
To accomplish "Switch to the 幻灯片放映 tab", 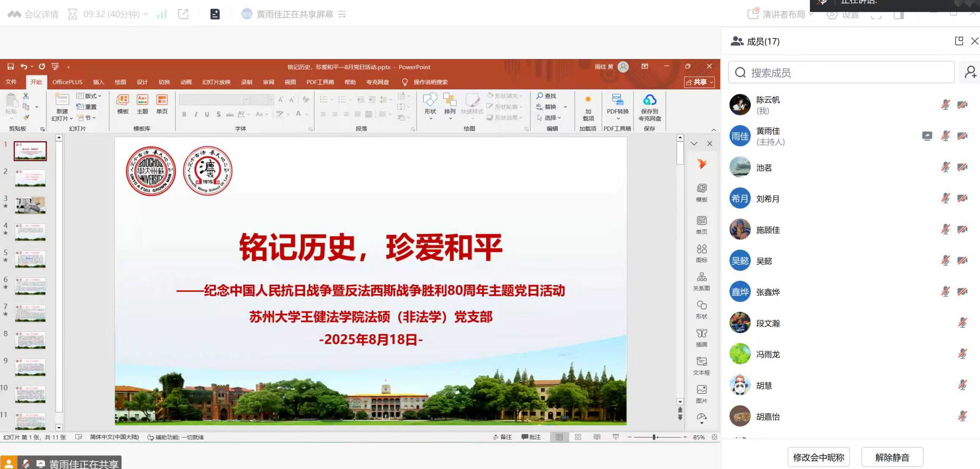I will click(x=216, y=82).
